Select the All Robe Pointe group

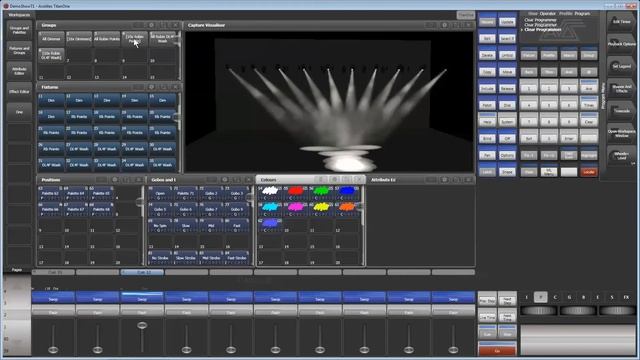click(x=107, y=38)
